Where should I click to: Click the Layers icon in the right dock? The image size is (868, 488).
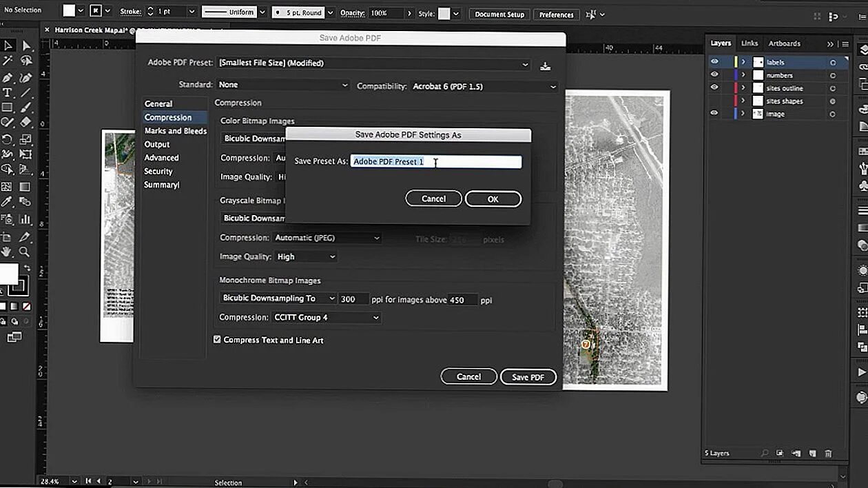862,49
